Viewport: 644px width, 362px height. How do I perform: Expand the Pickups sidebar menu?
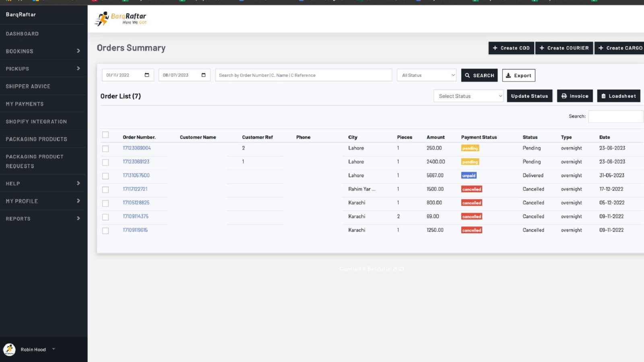coord(43,69)
